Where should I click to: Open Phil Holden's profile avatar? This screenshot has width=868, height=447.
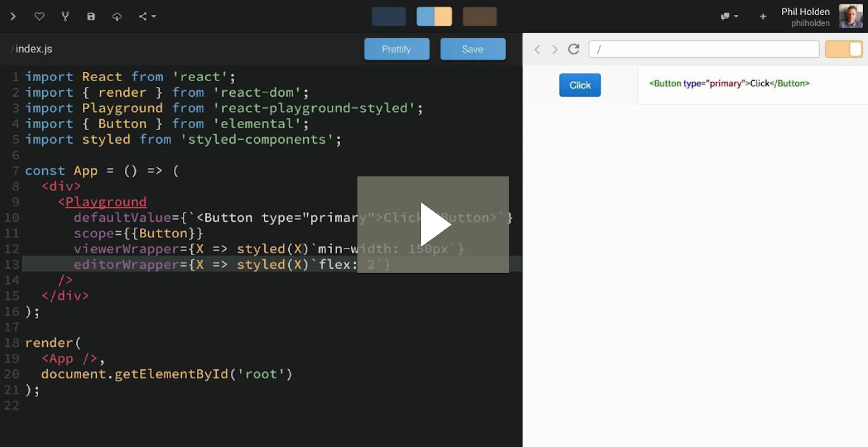tap(851, 16)
